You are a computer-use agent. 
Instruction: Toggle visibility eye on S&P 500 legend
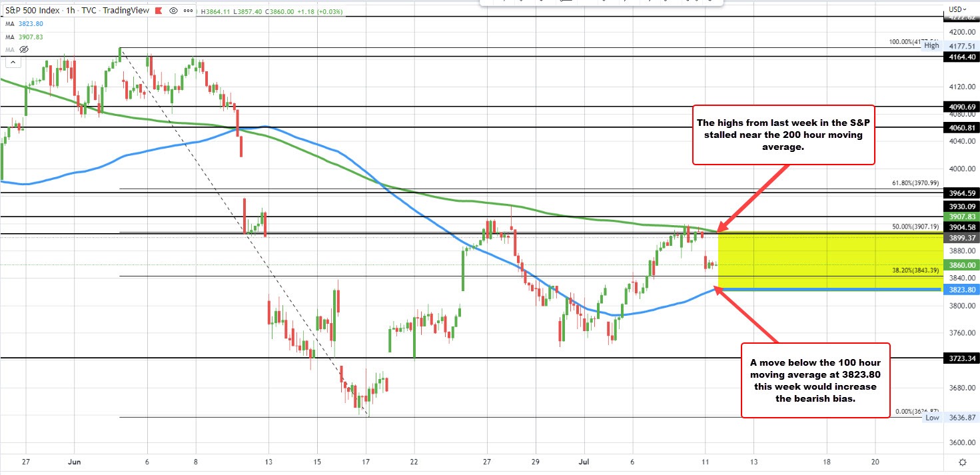pyautogui.click(x=173, y=11)
